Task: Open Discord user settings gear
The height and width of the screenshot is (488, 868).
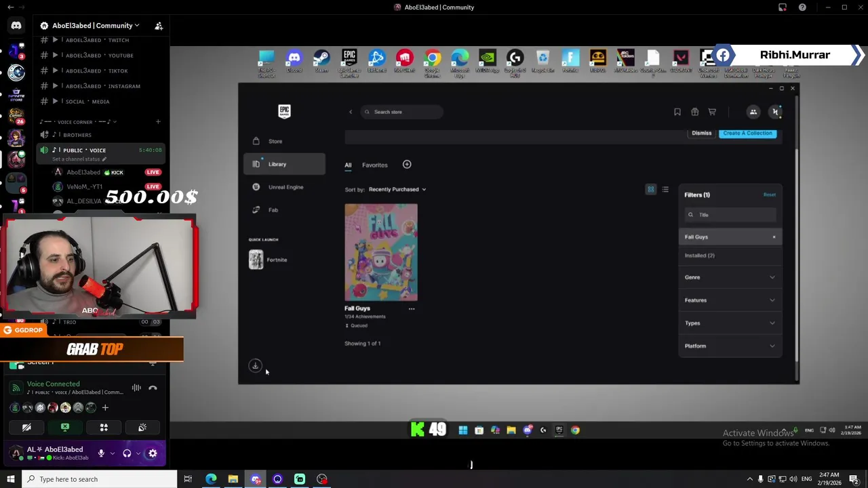Action: point(153,453)
